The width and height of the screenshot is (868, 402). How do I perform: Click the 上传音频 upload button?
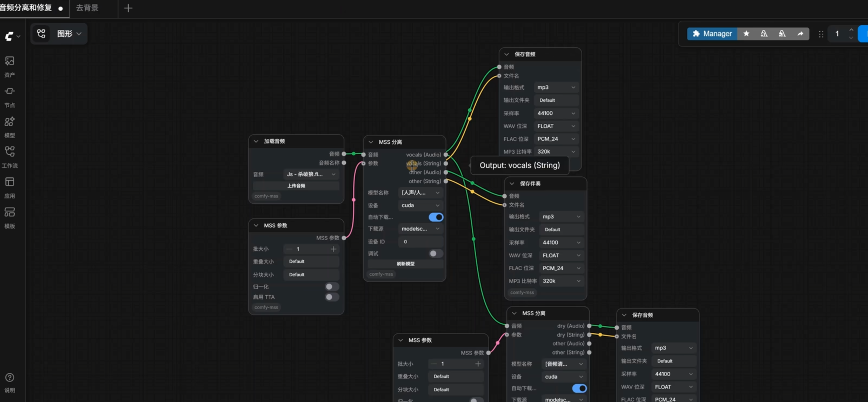pyautogui.click(x=296, y=185)
